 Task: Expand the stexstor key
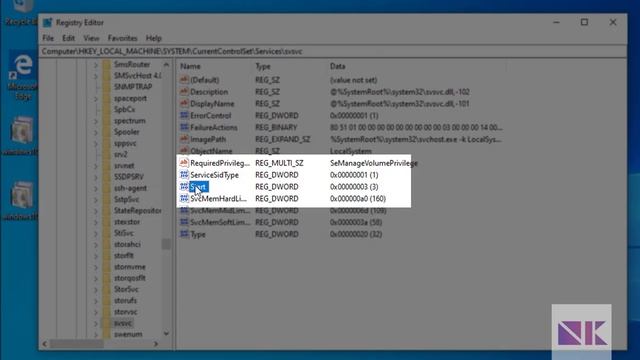click(96, 222)
